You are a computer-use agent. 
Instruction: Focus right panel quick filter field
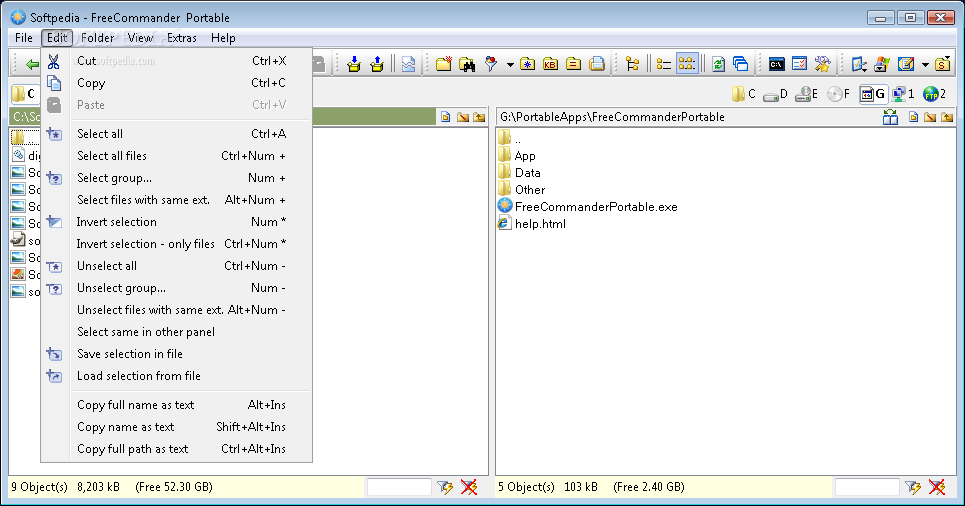coord(867,488)
